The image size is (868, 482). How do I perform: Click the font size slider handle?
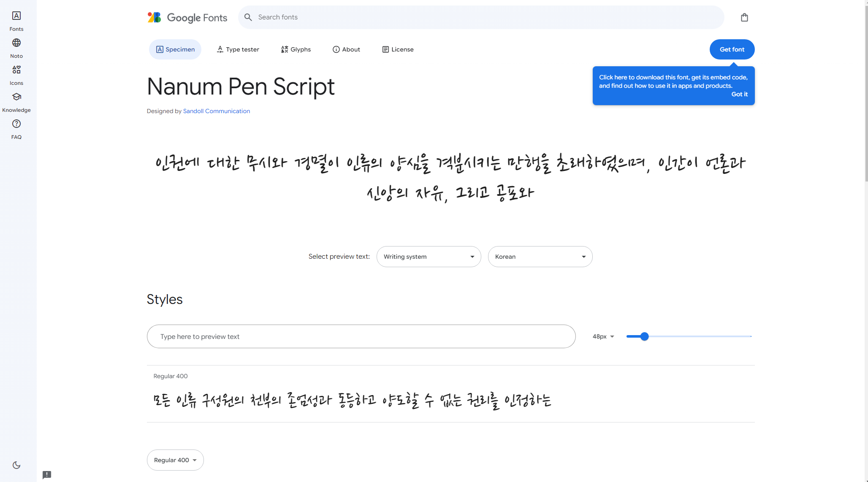coord(644,336)
